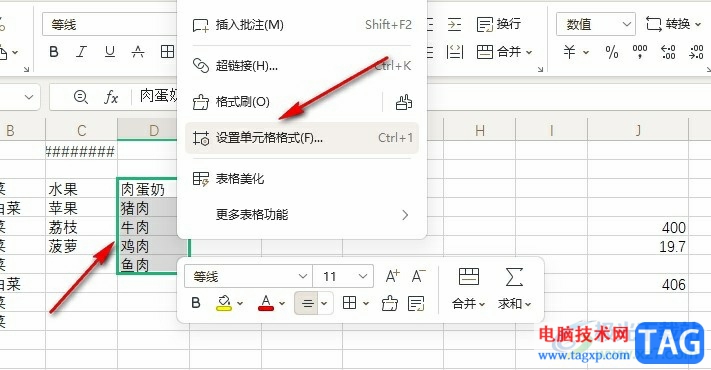Click the currency ¥ icon
The image size is (711, 370).
pos(570,52)
